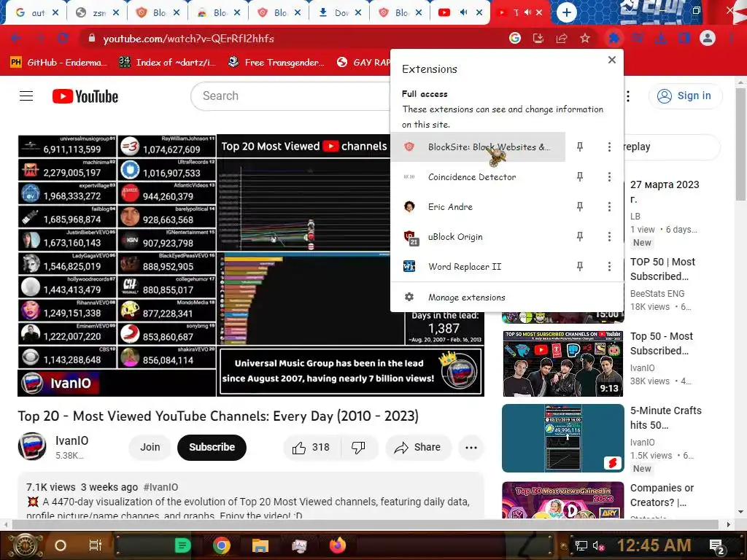Screen dimensions: 747x560
Task: Open Cortana circle on taskbar
Action: [x=61, y=545]
